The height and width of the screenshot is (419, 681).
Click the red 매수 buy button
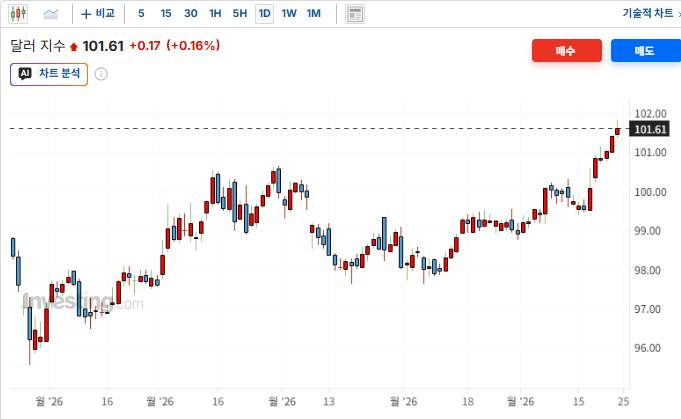(567, 51)
